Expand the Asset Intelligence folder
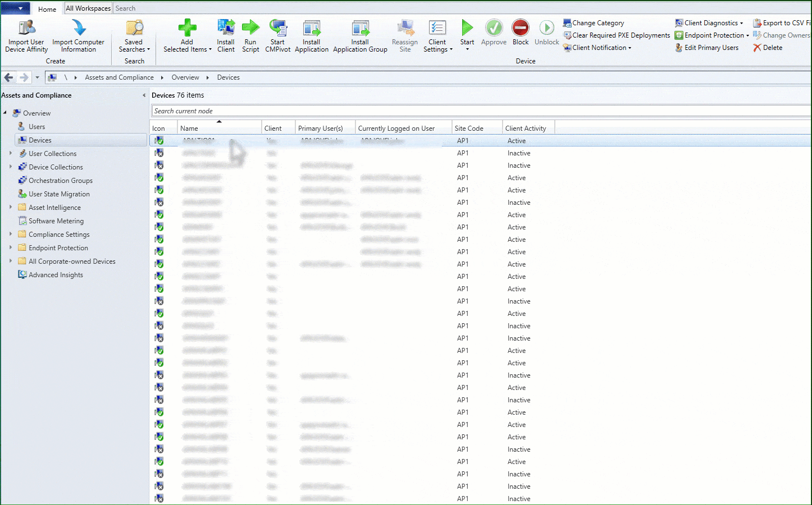The width and height of the screenshot is (812, 505). click(x=11, y=207)
